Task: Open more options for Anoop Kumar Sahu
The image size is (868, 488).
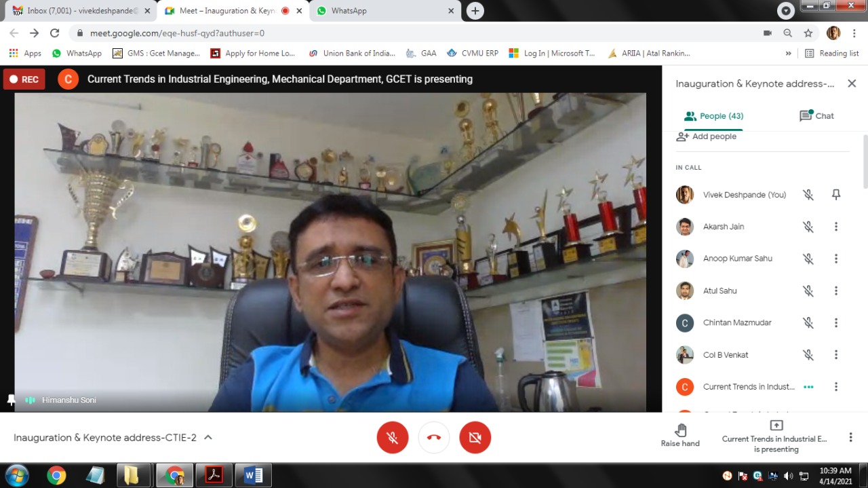Action: tap(836, 259)
